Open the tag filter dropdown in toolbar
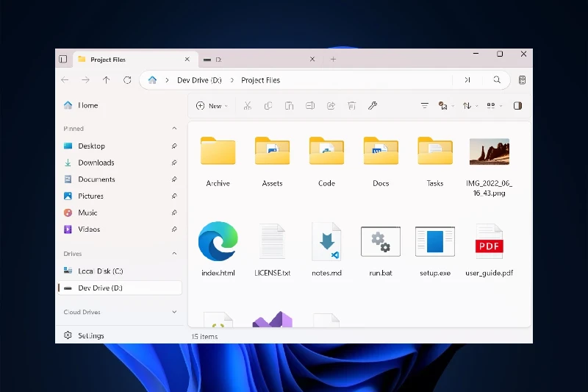The width and height of the screenshot is (588, 392). coord(446,106)
